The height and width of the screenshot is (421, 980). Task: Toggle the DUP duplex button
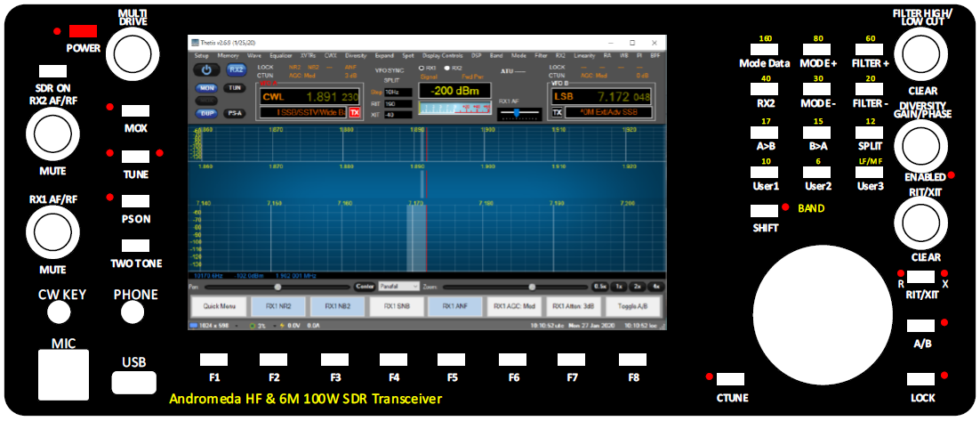pos(205,114)
